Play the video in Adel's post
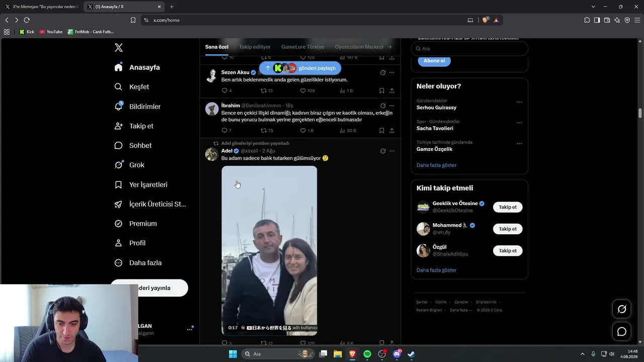 [269, 250]
